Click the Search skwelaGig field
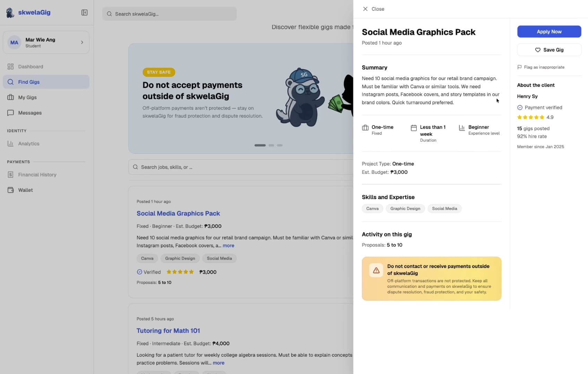Image resolution: width=588 pixels, height=374 pixels. [x=170, y=14]
